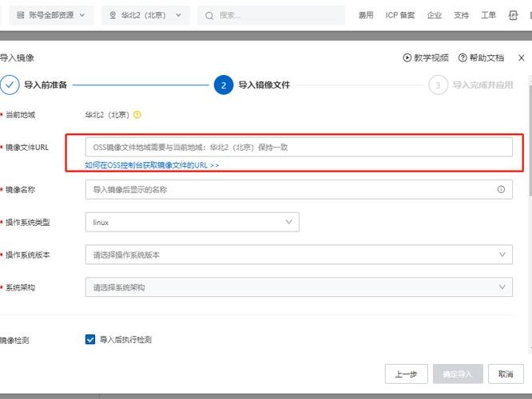Image resolution: width=532 pixels, height=399 pixels.
Task: Click the 上一步 button
Action: tap(407, 374)
